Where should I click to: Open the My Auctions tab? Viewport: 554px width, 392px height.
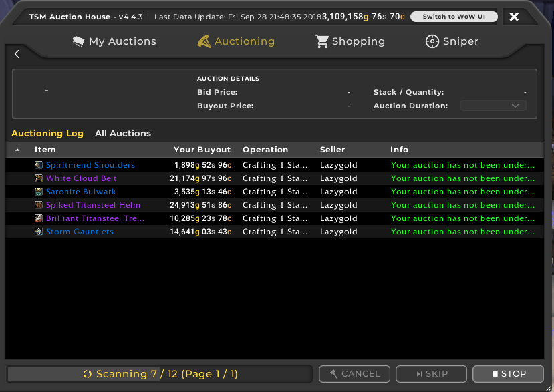[x=114, y=41]
